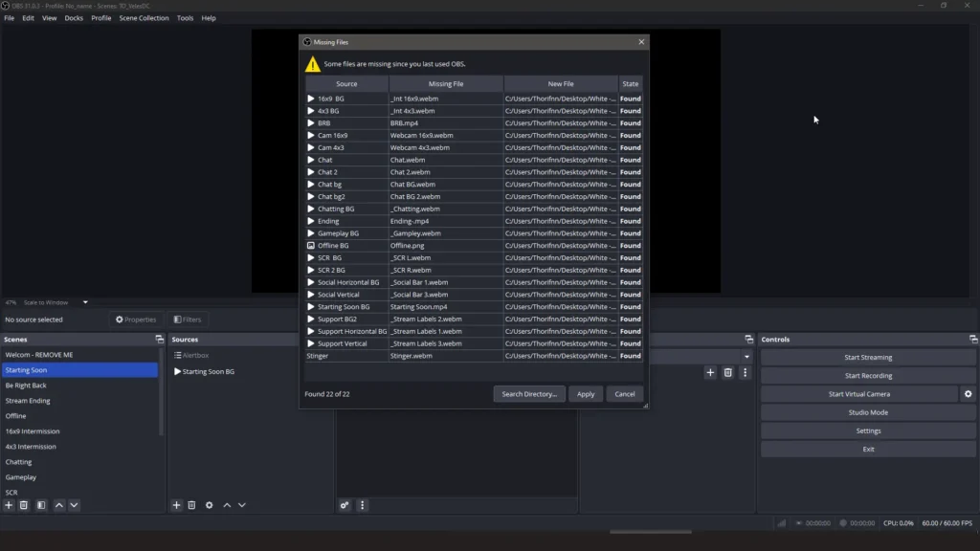This screenshot has height=551, width=980.
Task: Open the preview scale dropdown arrow
Action: 85,302
